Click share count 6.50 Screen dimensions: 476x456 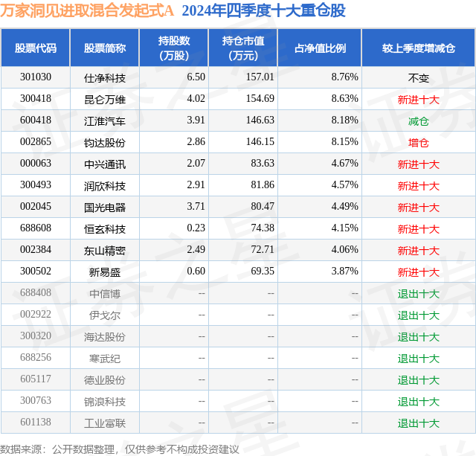coord(196,77)
